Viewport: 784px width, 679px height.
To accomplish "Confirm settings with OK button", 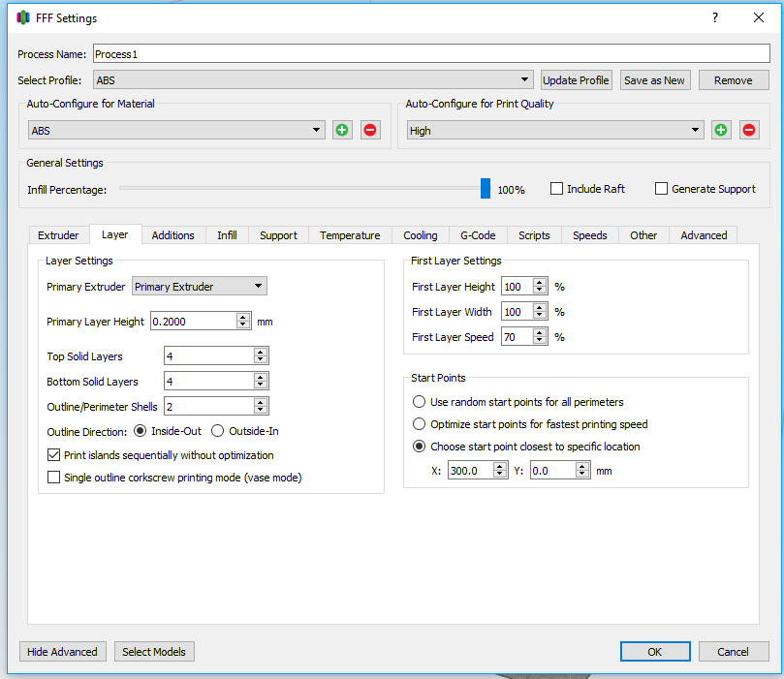I will [655, 652].
